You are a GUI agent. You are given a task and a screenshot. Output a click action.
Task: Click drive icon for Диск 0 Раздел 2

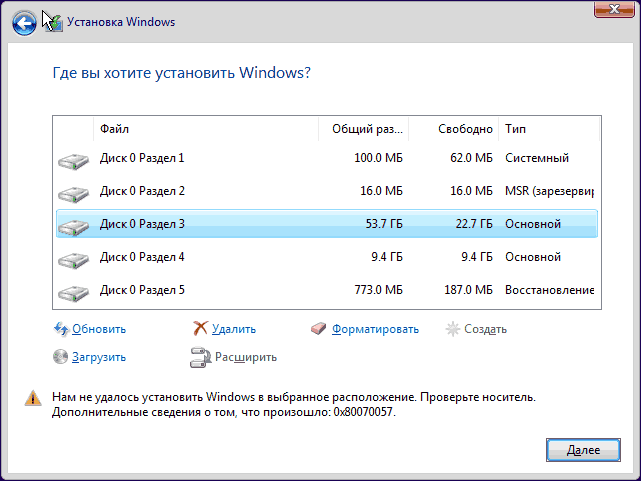click(73, 194)
